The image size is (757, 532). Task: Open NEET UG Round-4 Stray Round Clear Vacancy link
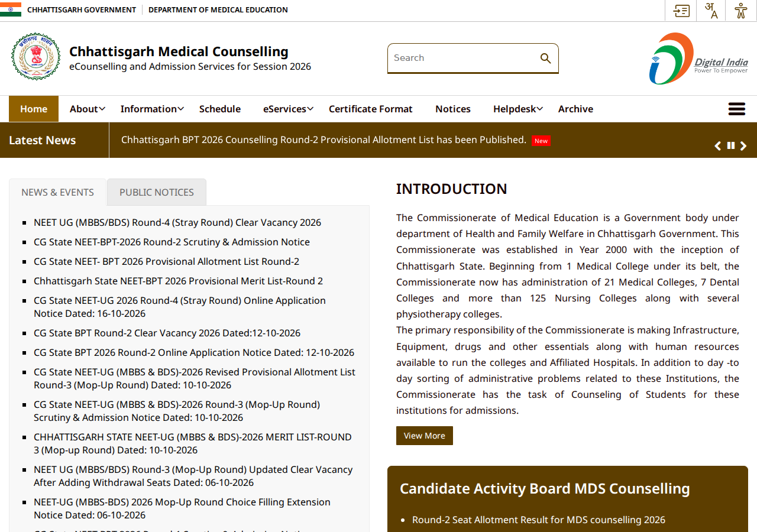(177, 222)
